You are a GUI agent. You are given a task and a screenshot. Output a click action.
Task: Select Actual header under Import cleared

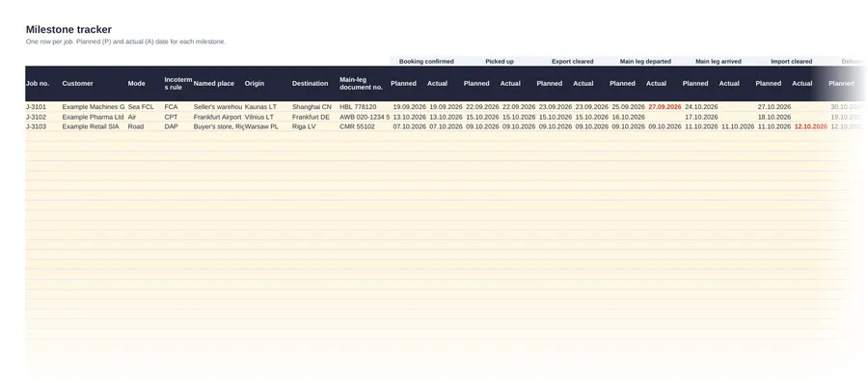pyautogui.click(x=802, y=84)
